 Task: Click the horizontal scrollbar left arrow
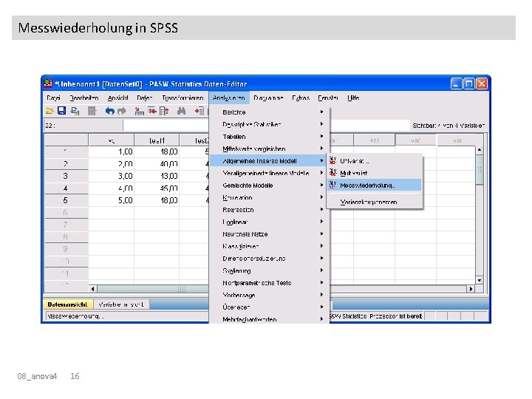93,289
